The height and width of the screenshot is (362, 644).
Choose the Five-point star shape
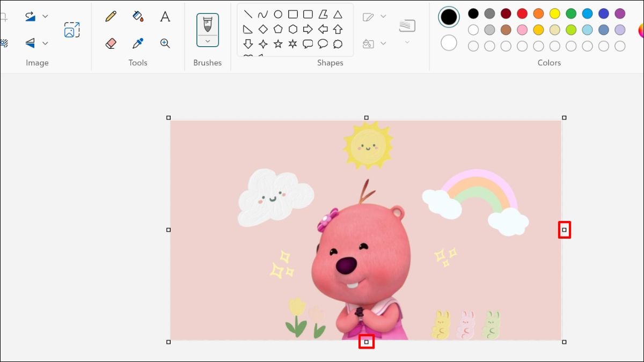[278, 44]
